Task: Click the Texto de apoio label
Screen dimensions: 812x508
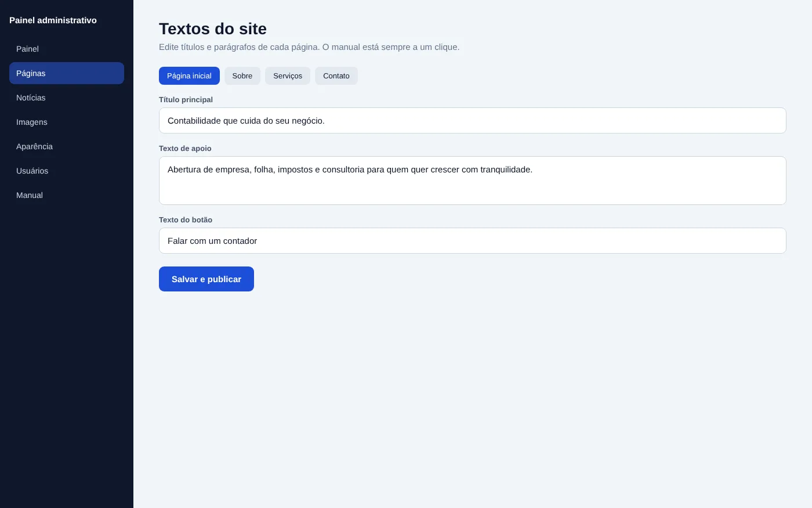Action: pos(185,149)
